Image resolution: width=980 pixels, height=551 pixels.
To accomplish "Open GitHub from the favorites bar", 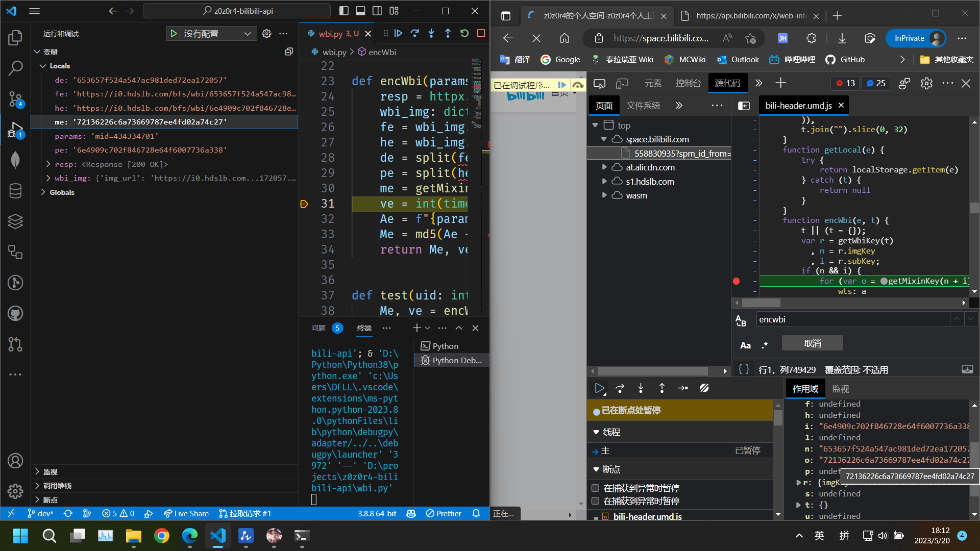I will [845, 59].
